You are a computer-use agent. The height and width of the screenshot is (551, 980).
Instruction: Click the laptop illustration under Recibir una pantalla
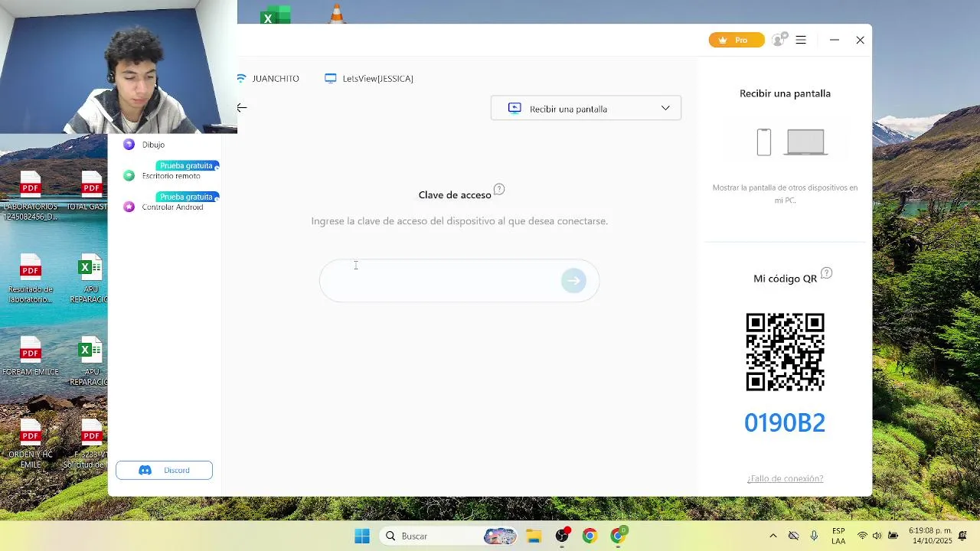(805, 142)
